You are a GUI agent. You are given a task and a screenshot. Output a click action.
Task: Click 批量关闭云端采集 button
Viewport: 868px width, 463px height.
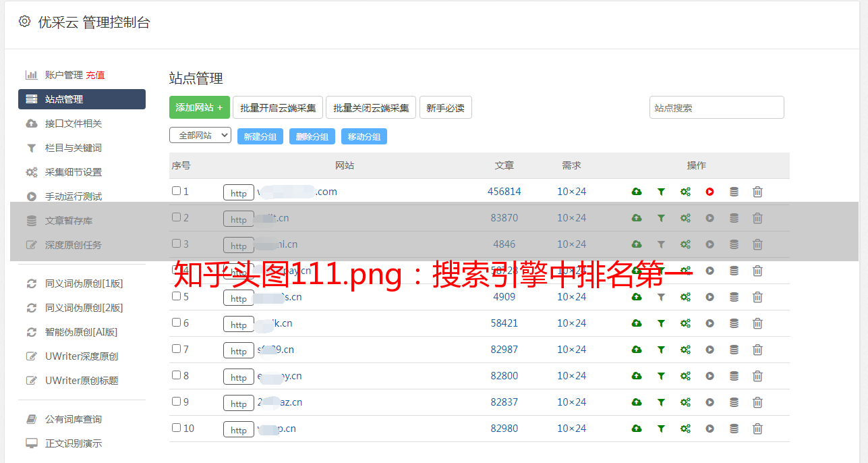pos(371,107)
